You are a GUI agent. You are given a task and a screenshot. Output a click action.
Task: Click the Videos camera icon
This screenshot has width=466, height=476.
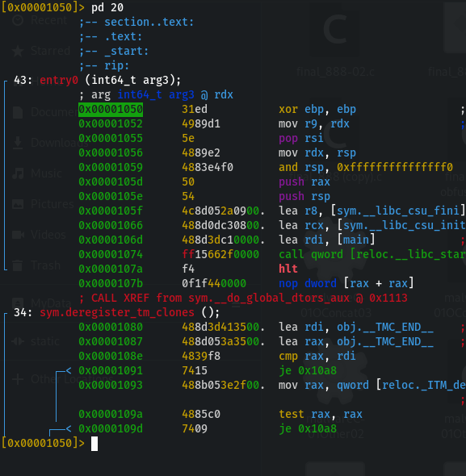pyautogui.click(x=18, y=235)
